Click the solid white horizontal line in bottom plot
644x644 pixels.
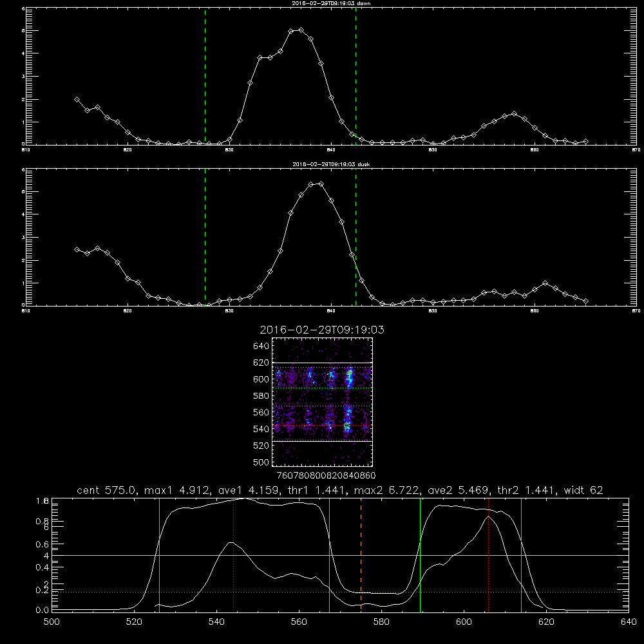[x=340, y=555]
